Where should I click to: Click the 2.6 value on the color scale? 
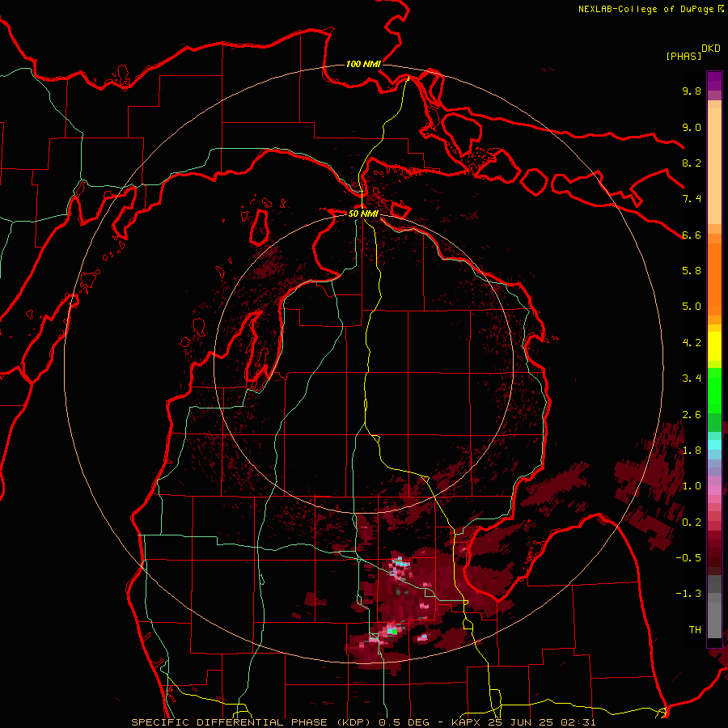pos(692,415)
